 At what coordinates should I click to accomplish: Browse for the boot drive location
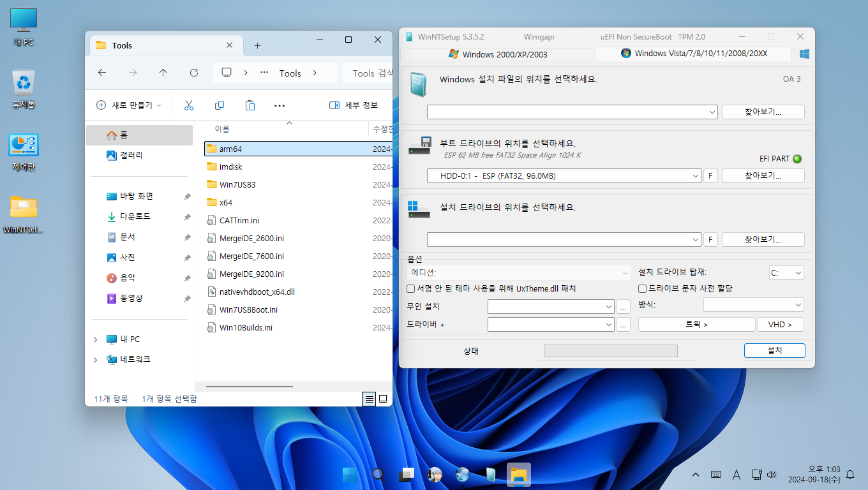point(763,175)
